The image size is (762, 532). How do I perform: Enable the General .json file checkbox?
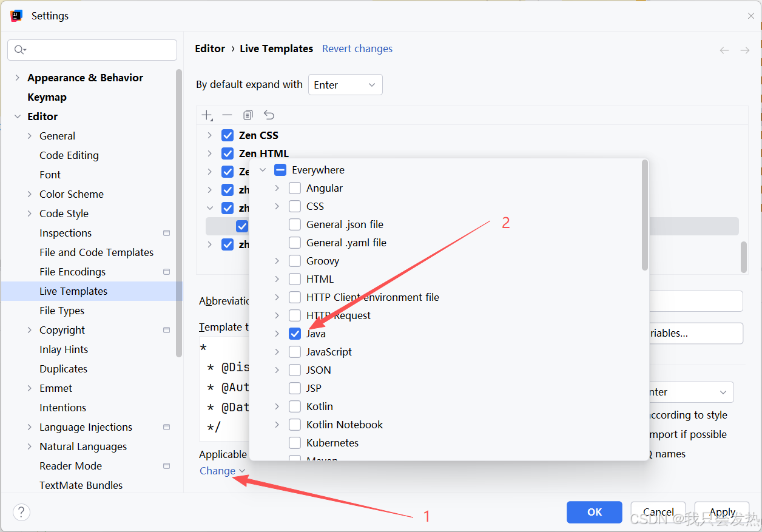(295, 224)
